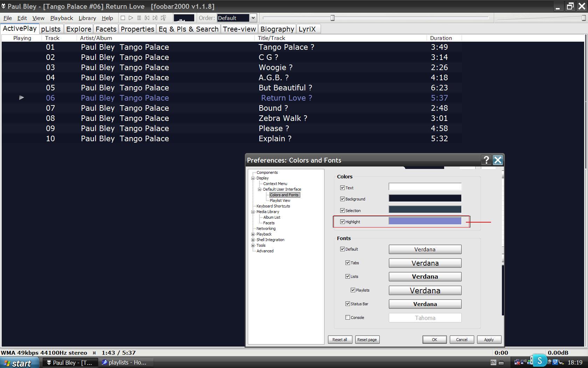Open the Paul Bley taskbar button
The image size is (588, 368).
coord(70,363)
